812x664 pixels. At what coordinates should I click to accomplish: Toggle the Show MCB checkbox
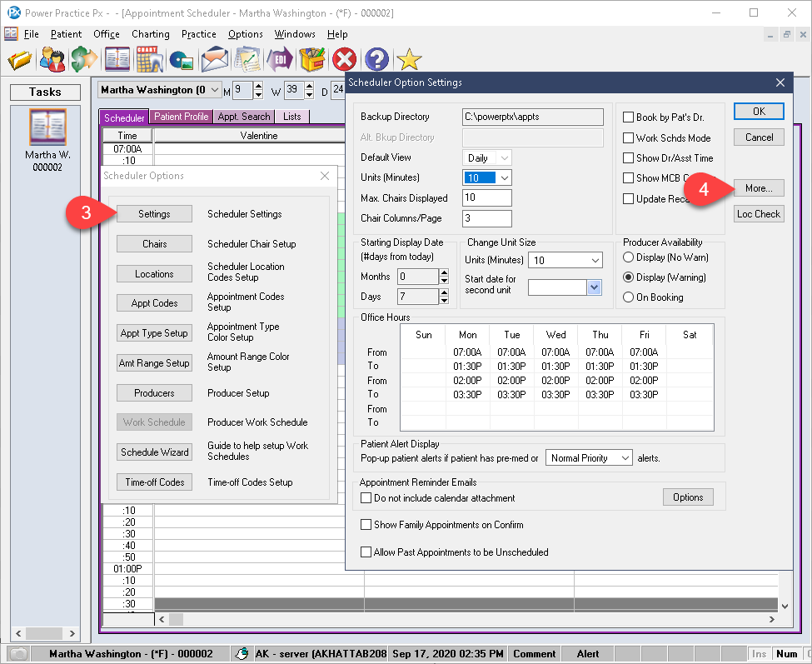(x=628, y=178)
